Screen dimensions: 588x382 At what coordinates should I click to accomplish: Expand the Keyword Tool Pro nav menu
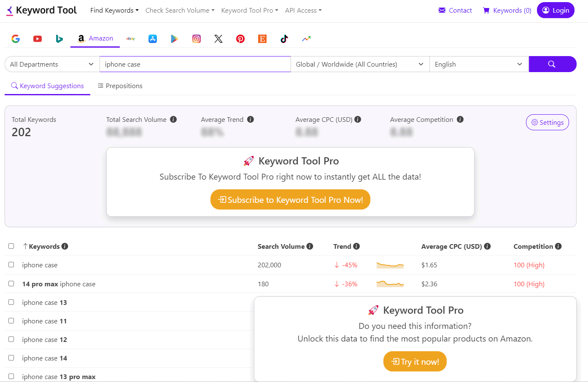click(x=250, y=10)
